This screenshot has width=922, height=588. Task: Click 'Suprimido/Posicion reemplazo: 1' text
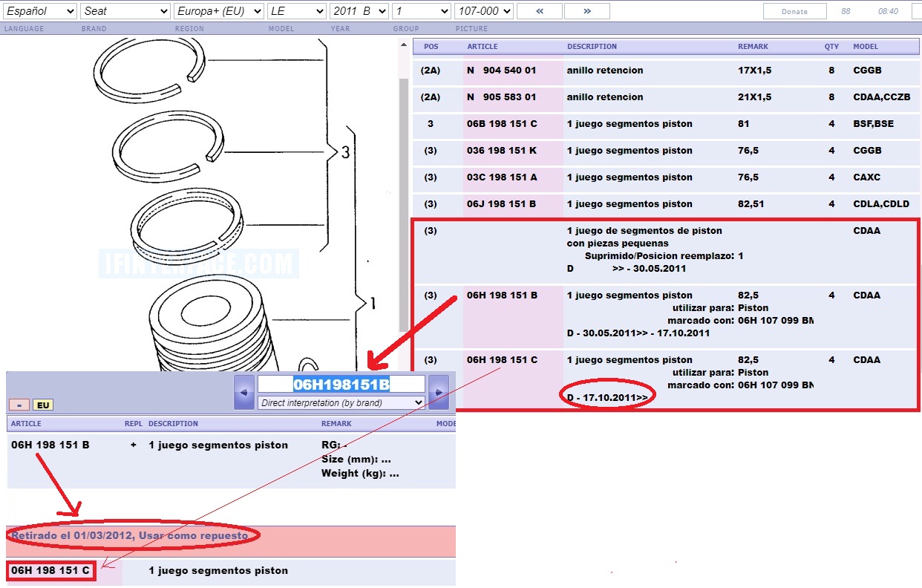[x=664, y=256]
